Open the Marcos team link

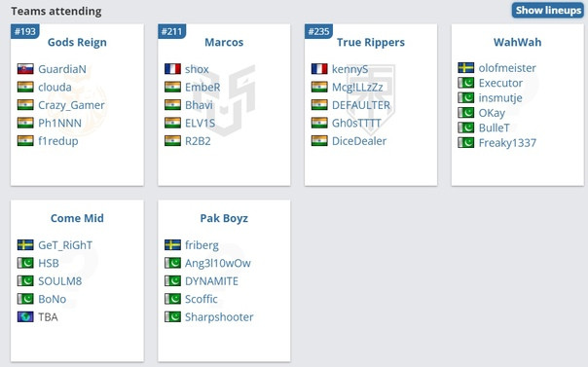pyautogui.click(x=224, y=43)
